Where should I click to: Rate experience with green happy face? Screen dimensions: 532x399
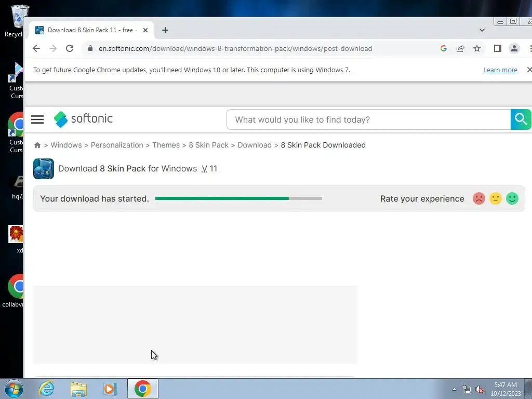coord(512,198)
